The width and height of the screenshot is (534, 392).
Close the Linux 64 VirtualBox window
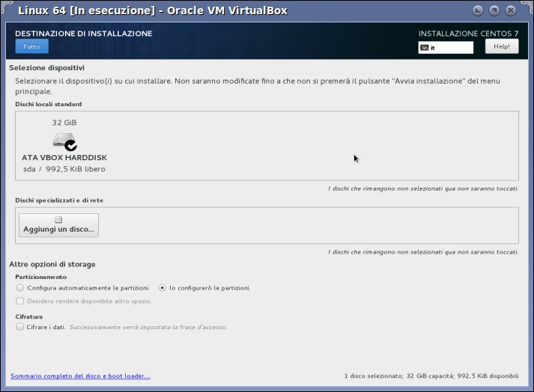[511, 10]
